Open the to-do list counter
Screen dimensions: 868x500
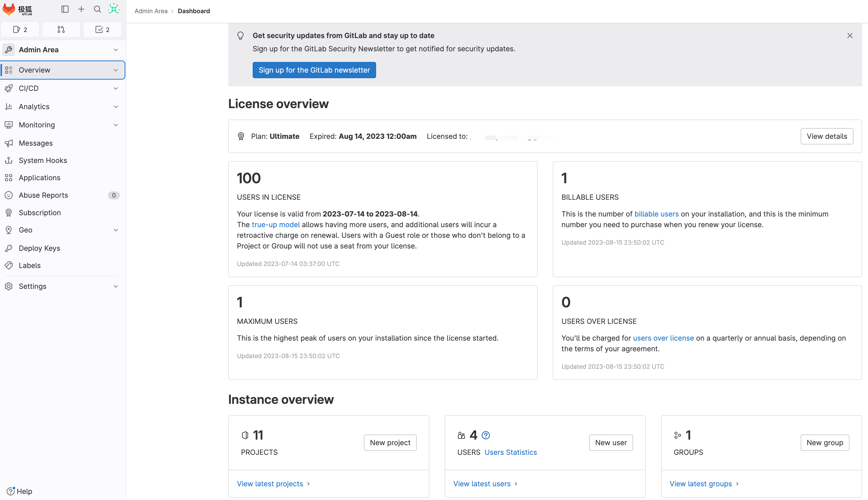coord(102,29)
